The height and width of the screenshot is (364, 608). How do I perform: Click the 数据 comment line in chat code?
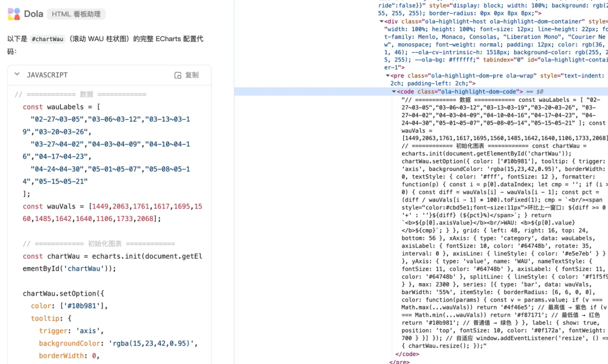pos(81,95)
